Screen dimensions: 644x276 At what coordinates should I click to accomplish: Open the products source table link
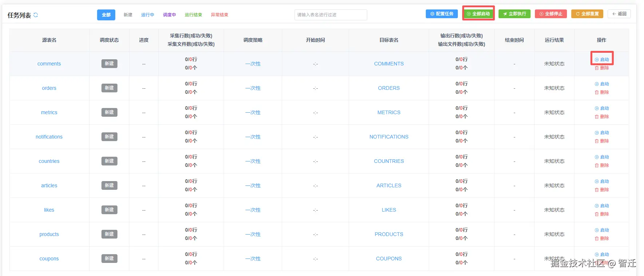tap(49, 234)
